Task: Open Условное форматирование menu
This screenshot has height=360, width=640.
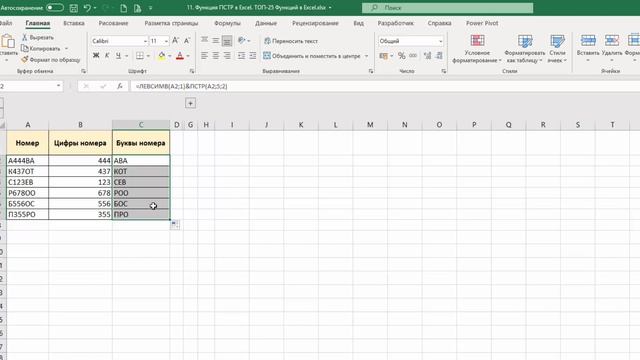Action: coord(477,49)
